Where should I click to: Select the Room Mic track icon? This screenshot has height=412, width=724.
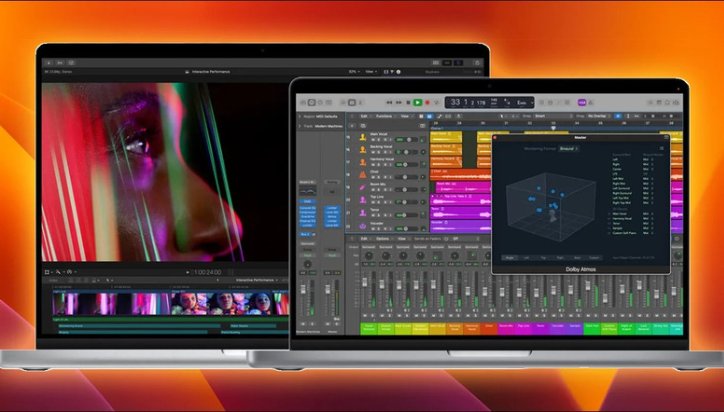pyautogui.click(x=363, y=188)
